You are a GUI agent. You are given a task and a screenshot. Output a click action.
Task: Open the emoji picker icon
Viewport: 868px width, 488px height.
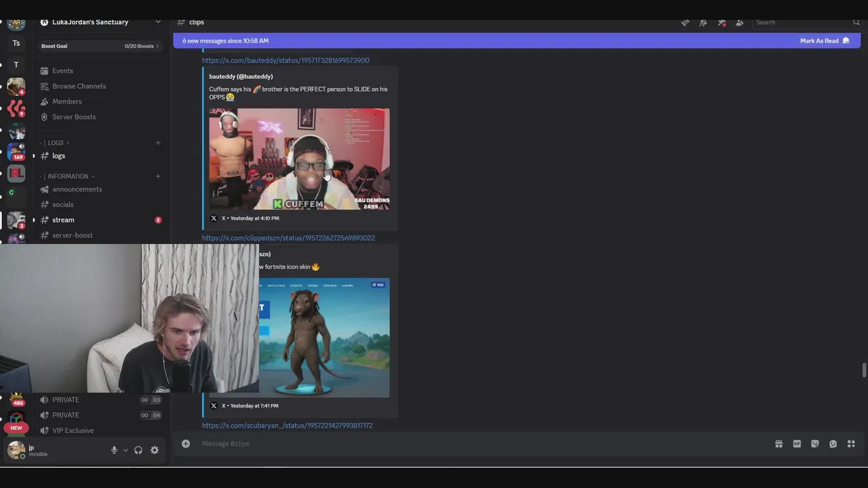833,444
